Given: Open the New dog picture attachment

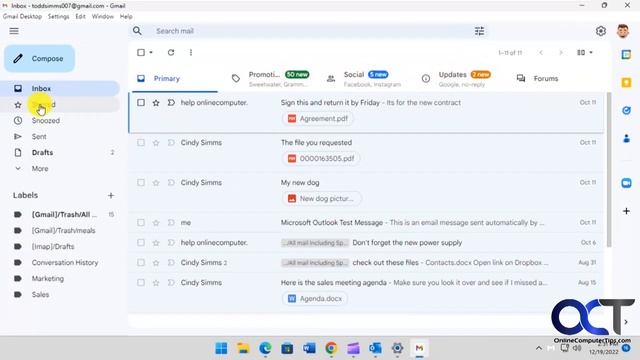Looking at the screenshot, I should (x=321, y=199).
